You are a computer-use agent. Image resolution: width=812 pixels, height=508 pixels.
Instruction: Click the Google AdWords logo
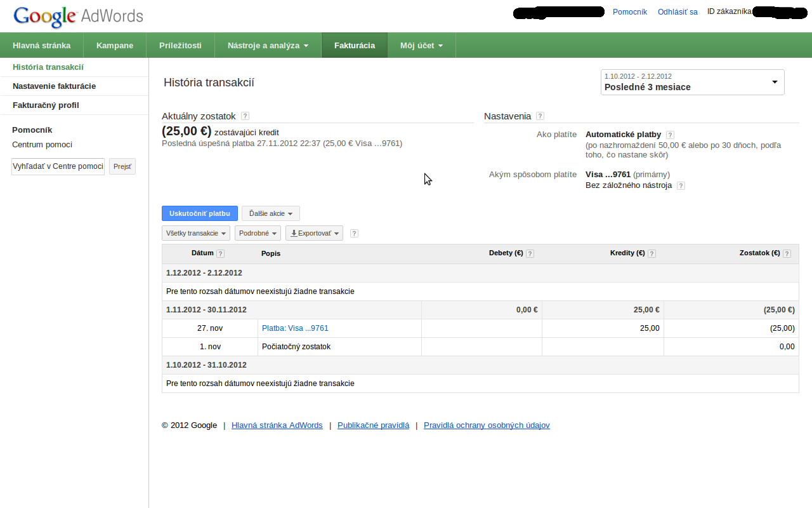coord(78,17)
